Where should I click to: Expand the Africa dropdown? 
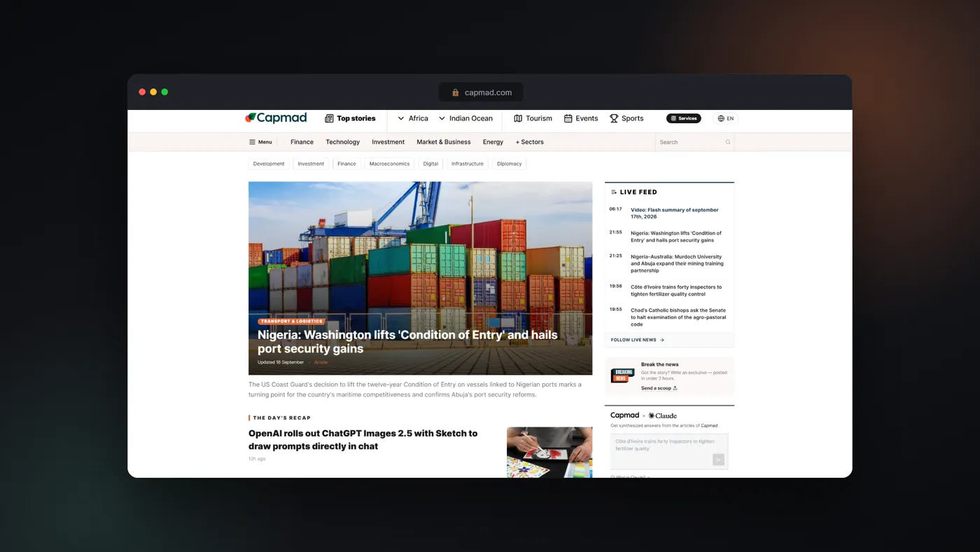tap(413, 118)
